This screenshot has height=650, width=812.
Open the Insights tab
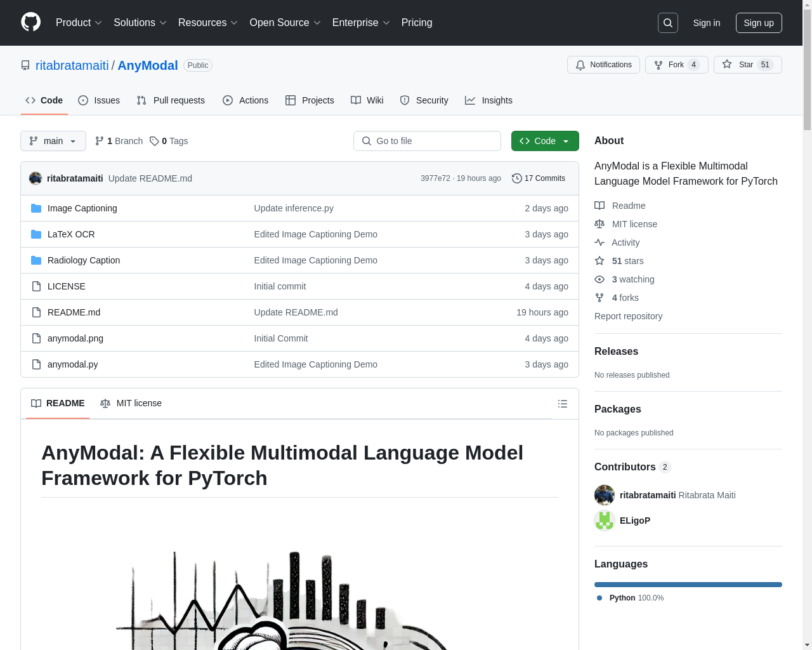click(488, 100)
